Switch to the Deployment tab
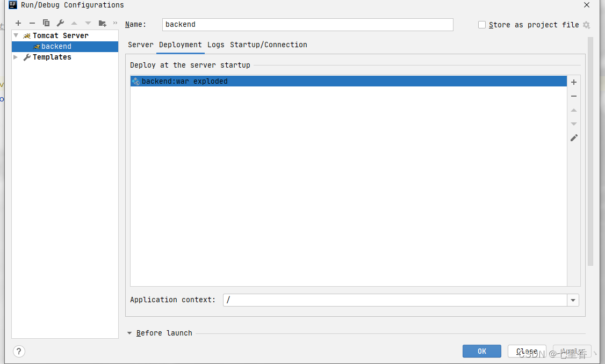This screenshot has width=605, height=364. [180, 45]
